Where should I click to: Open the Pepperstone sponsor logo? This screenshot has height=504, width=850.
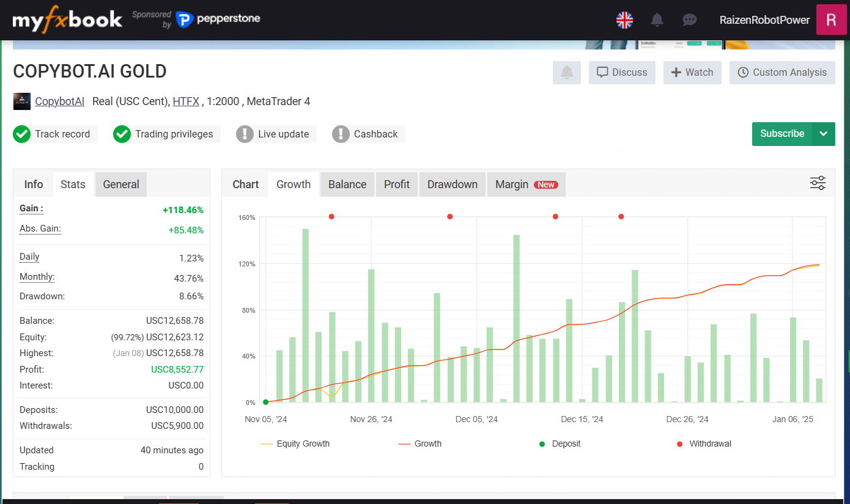tap(218, 19)
